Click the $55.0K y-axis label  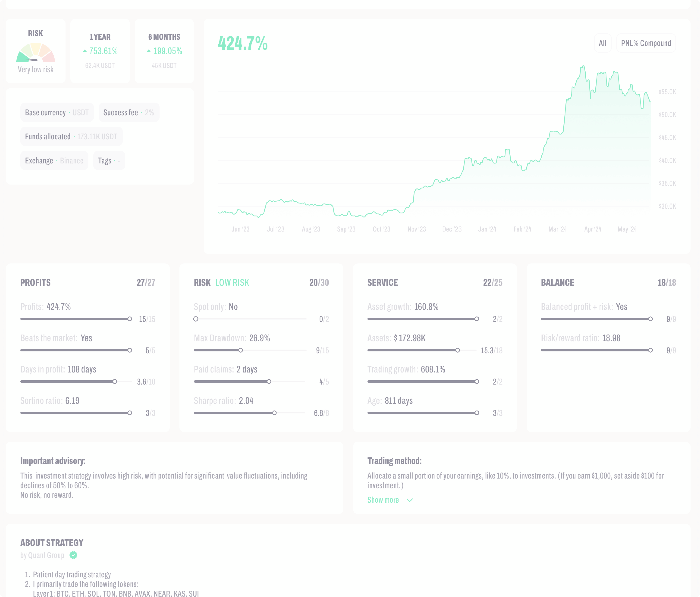pyautogui.click(x=667, y=92)
